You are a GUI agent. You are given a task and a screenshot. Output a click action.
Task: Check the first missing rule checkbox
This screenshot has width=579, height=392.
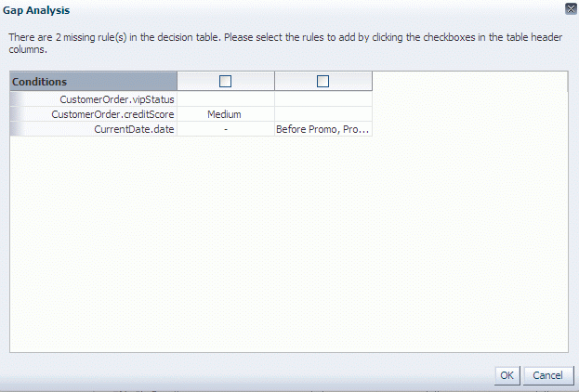[225, 81]
